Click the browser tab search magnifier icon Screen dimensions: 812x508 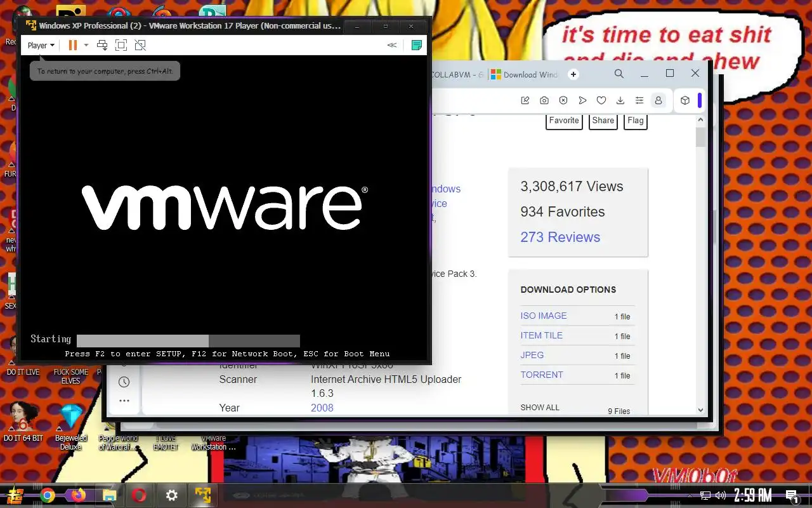[x=619, y=74]
